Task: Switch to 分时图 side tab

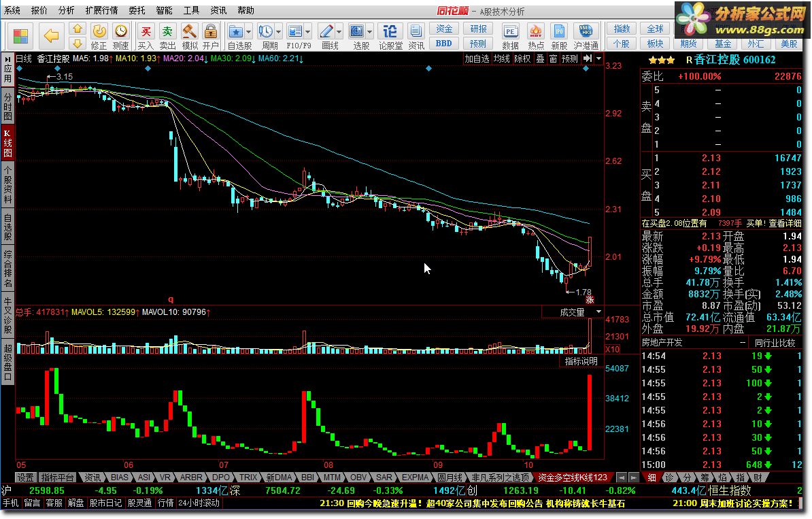Action: click(7, 105)
